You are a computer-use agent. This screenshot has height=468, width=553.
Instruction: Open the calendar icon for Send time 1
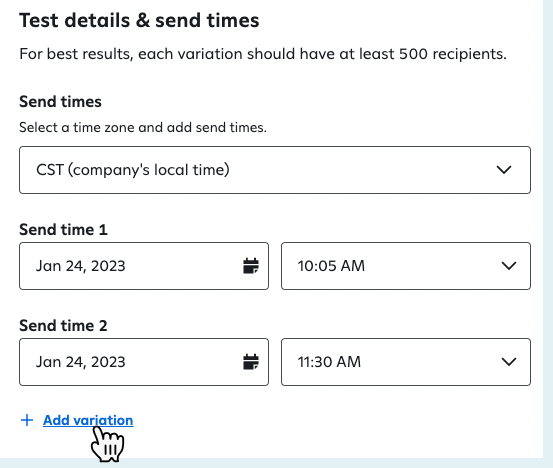point(251,266)
